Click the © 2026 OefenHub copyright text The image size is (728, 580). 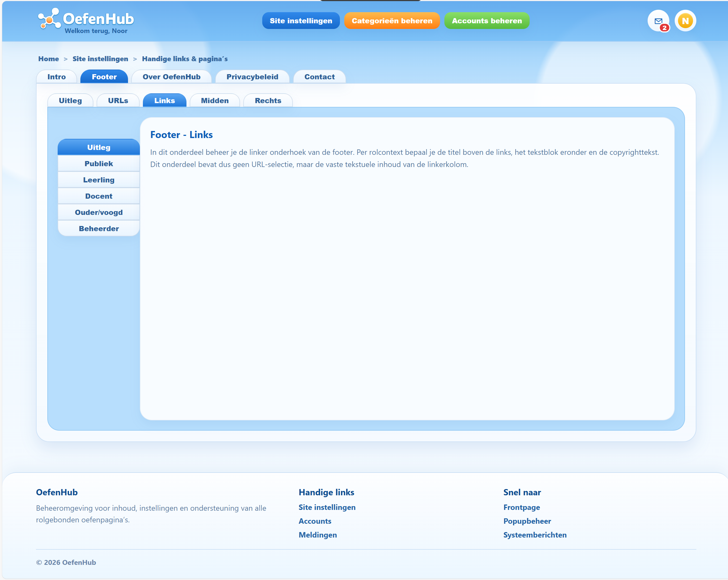(x=66, y=562)
